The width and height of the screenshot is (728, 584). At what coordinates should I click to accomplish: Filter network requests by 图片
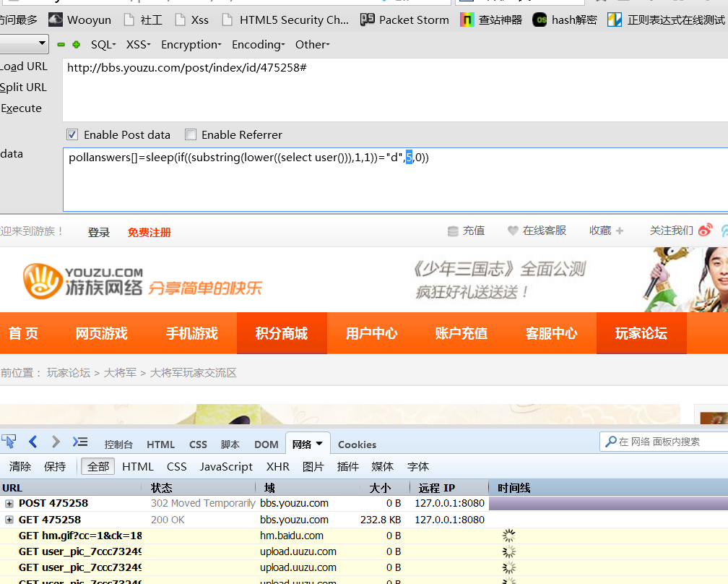click(x=313, y=466)
